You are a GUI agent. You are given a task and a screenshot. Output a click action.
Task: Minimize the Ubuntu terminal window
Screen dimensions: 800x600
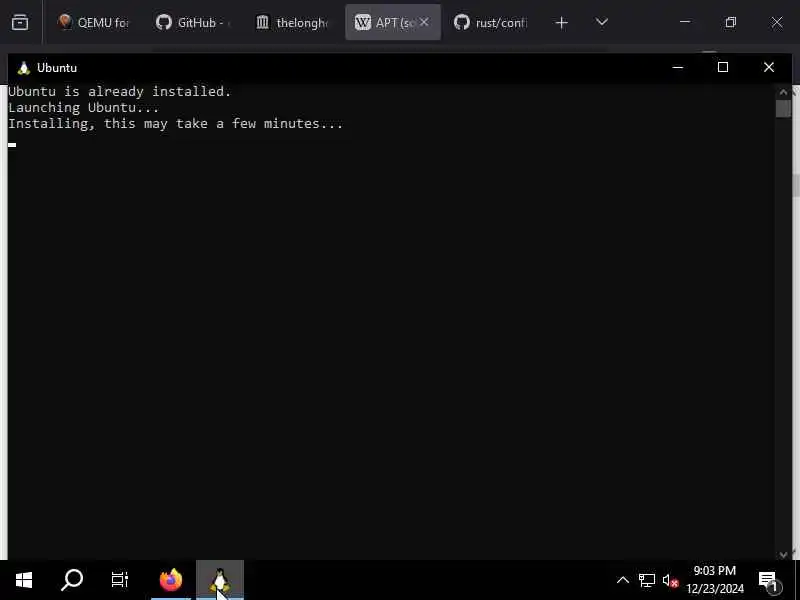pos(678,67)
